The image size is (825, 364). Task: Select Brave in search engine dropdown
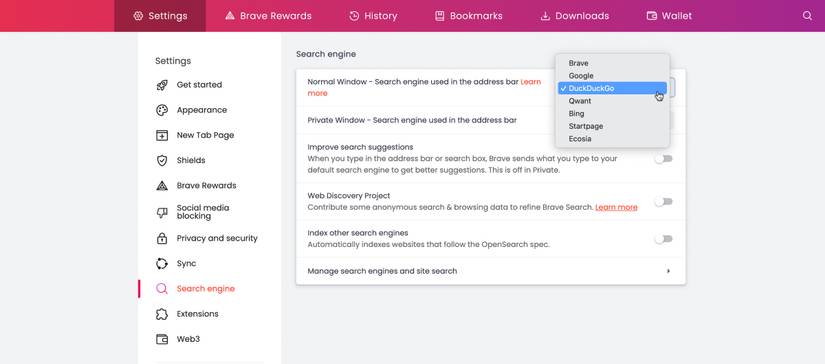[612, 63]
